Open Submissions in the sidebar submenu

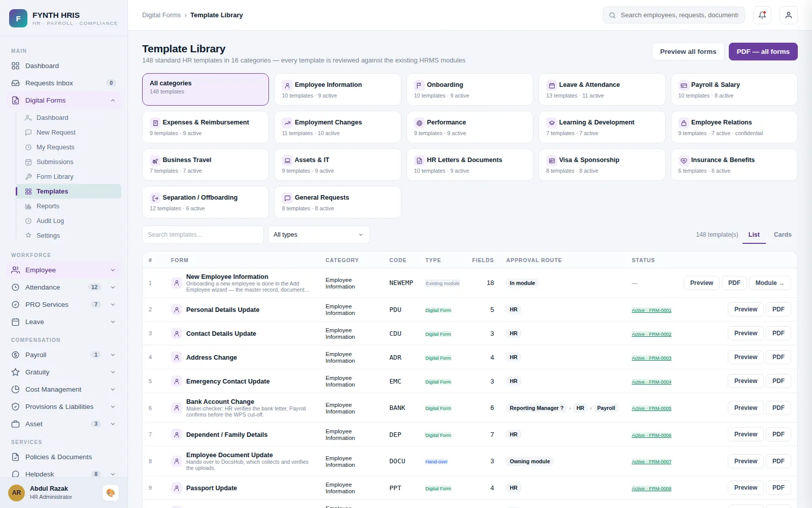69,162
